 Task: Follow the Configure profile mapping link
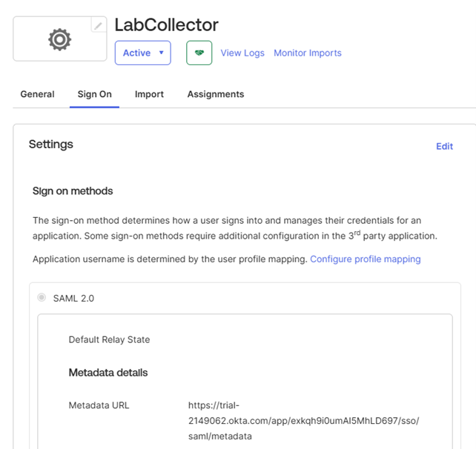click(366, 259)
